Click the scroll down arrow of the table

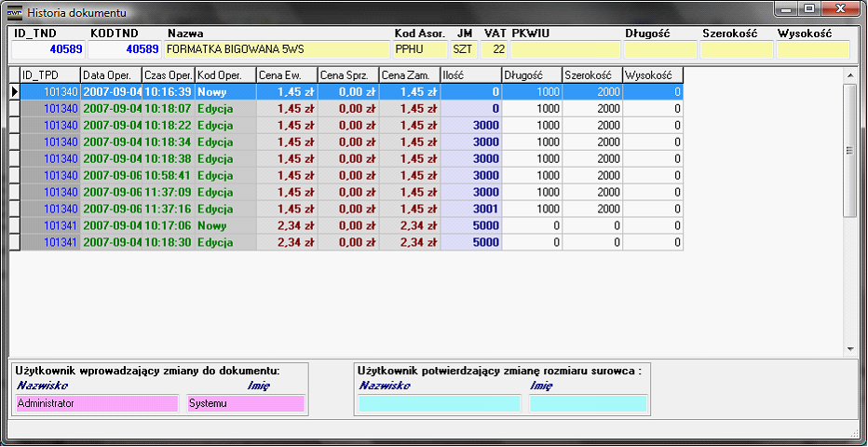tap(849, 348)
